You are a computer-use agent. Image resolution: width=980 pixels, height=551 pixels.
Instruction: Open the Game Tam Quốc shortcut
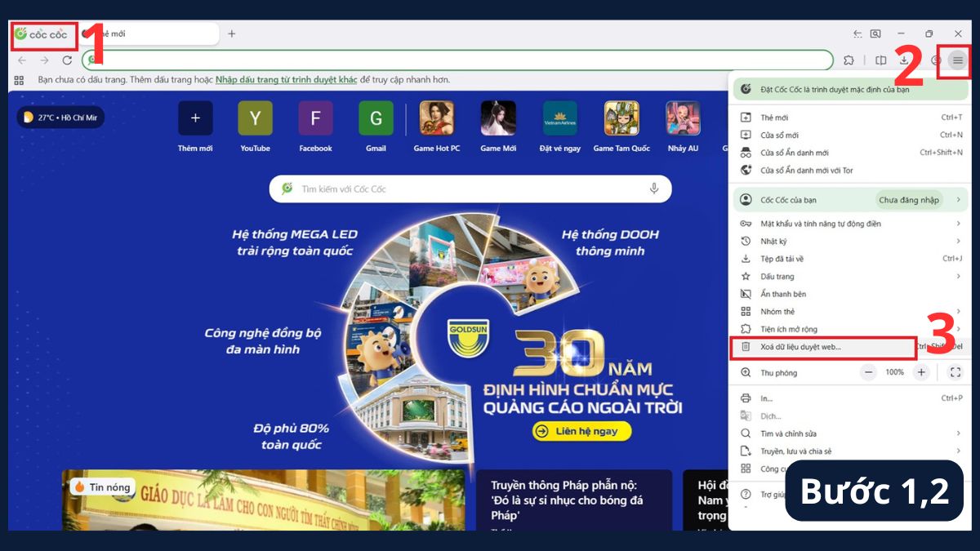pos(621,126)
